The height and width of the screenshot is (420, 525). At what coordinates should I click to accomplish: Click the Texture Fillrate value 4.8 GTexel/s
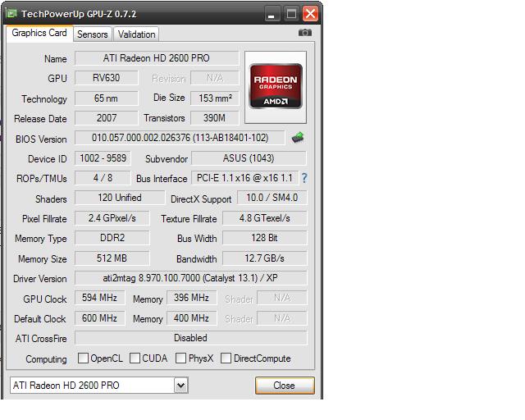point(264,218)
